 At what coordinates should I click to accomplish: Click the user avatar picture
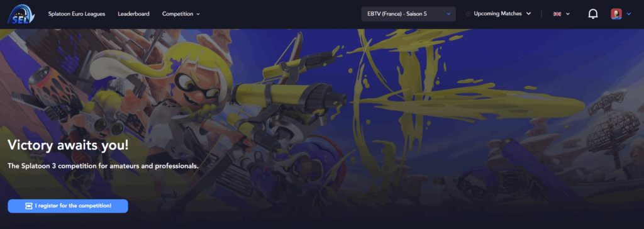pyautogui.click(x=616, y=14)
